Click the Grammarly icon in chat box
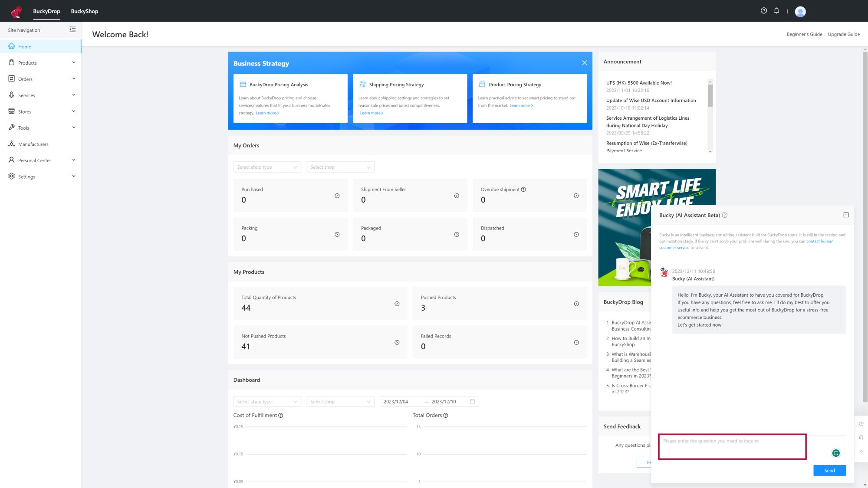868x488 pixels. [x=836, y=453]
